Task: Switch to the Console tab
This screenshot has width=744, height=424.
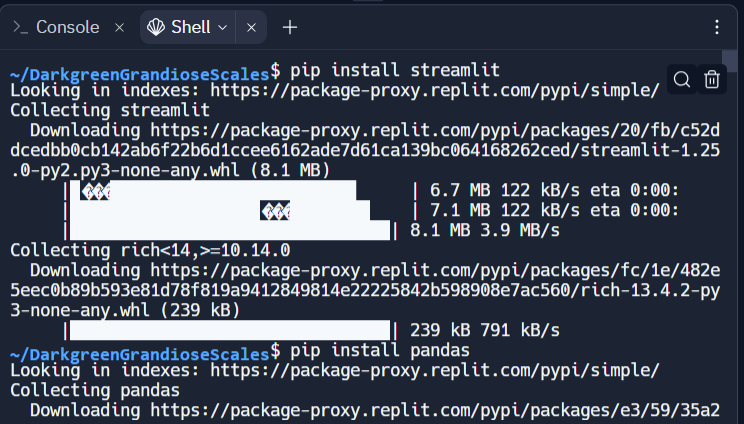Action: click(67, 27)
